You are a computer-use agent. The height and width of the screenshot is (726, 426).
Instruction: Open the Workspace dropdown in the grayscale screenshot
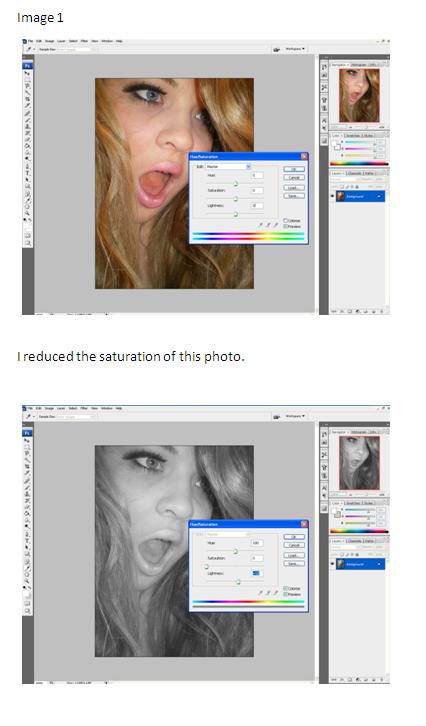(x=295, y=416)
